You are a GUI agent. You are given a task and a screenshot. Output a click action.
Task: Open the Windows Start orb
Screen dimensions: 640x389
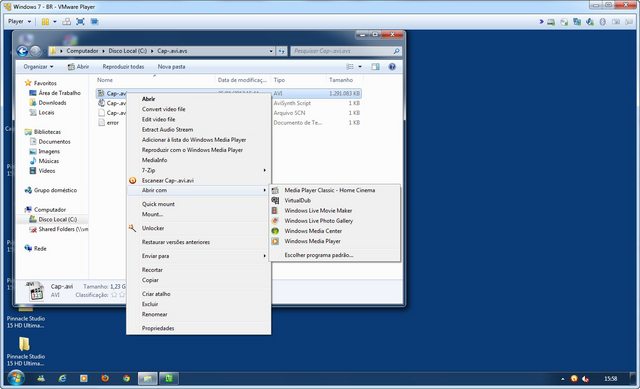click(x=16, y=378)
